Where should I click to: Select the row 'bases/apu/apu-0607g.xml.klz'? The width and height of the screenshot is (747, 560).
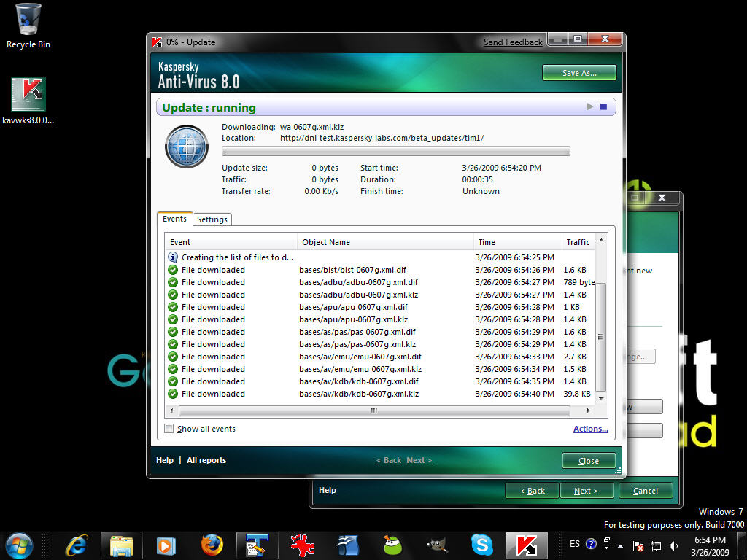(379, 319)
